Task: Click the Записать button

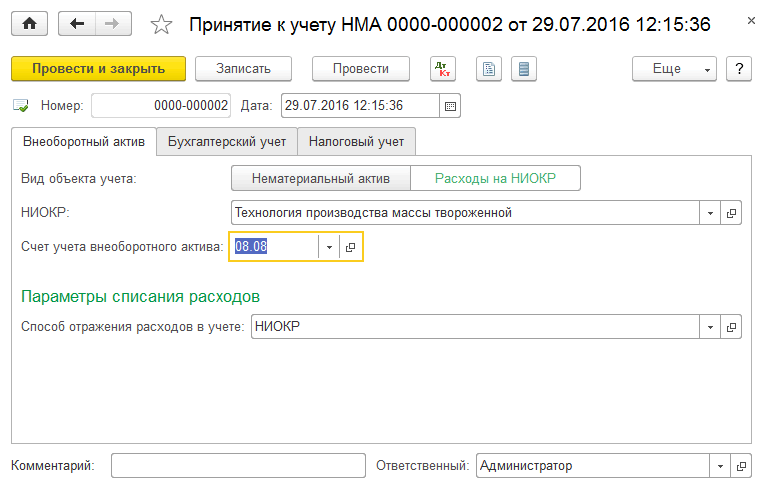Action: [242, 68]
